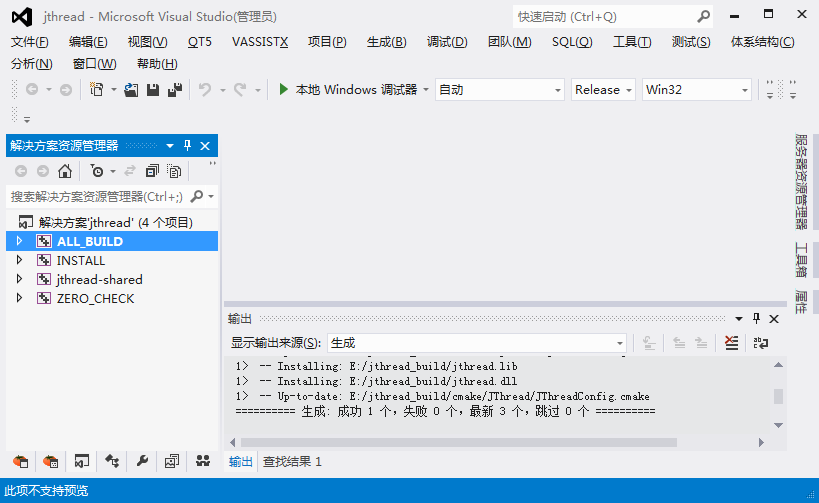Save the current file with Save icon

153,90
